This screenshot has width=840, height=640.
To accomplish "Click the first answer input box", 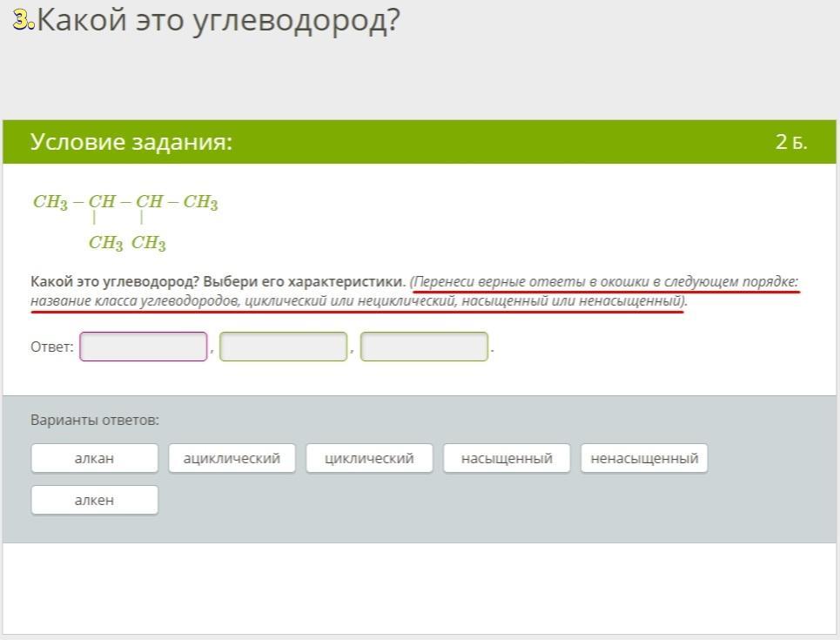I will click(x=144, y=347).
